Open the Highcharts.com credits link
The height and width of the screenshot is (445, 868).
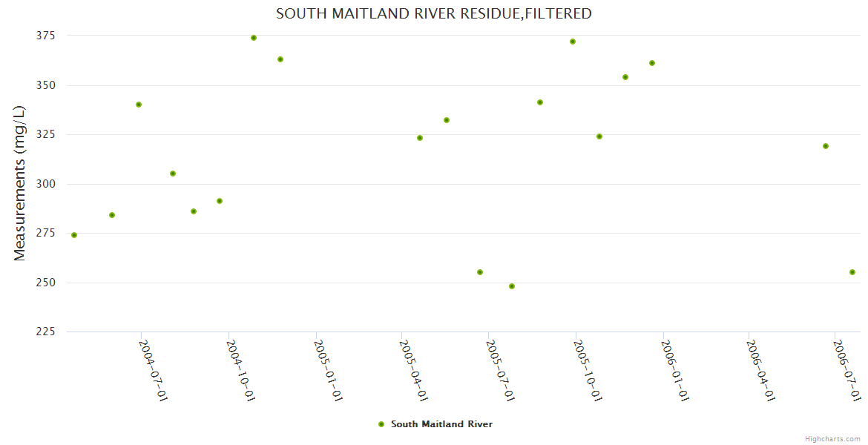tap(832, 438)
